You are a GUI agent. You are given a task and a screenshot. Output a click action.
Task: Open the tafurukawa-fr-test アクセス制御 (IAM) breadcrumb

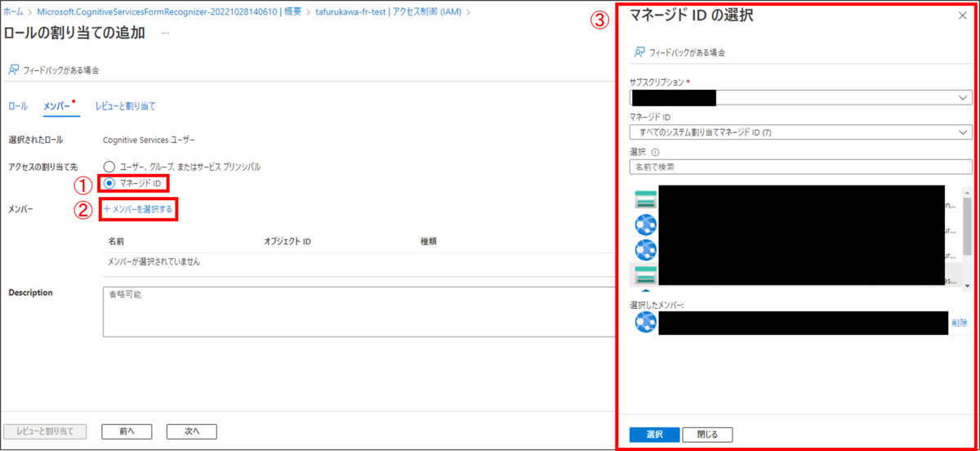tap(389, 12)
